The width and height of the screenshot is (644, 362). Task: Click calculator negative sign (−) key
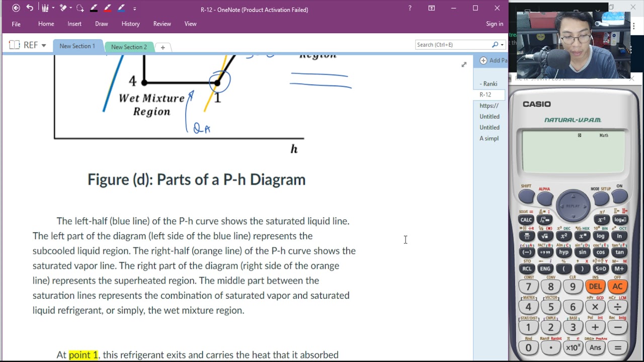pyautogui.click(x=526, y=252)
